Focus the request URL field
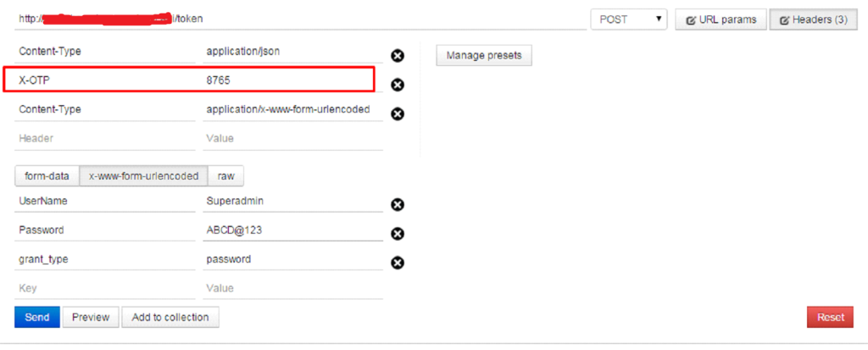 pos(300,19)
